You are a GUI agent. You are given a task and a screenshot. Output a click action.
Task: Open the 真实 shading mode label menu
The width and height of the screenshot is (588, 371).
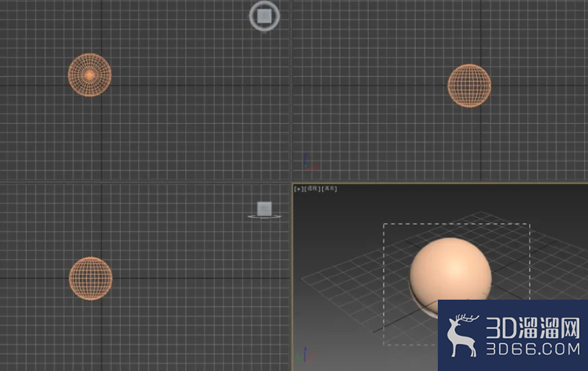point(329,189)
